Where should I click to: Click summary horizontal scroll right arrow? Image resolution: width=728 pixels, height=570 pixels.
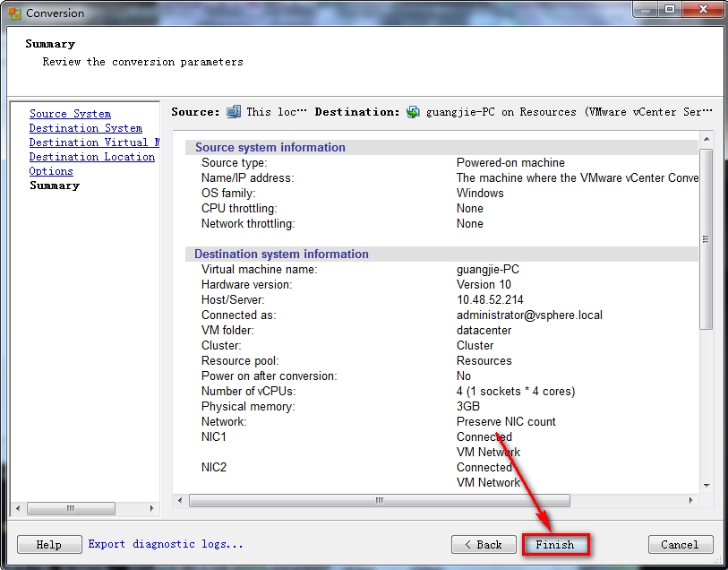click(x=691, y=500)
